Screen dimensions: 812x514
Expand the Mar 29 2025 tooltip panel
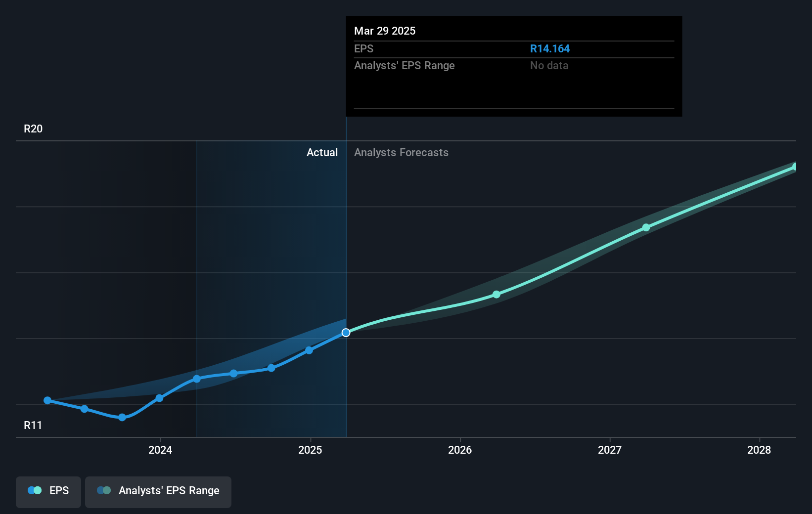tap(513, 66)
